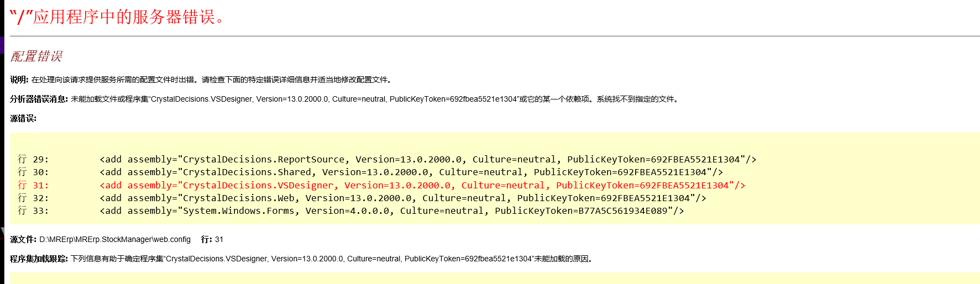Click line 29 CrystalDecisions.ReportSource entry

coord(387,159)
